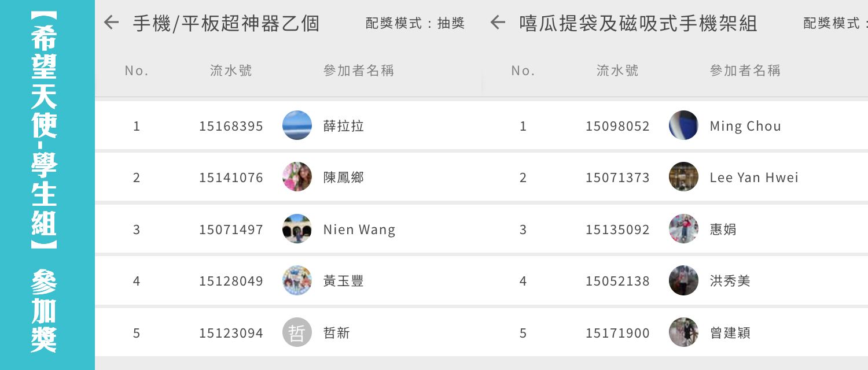Click the 流水號 header in left table
The image size is (868, 370).
[231, 71]
